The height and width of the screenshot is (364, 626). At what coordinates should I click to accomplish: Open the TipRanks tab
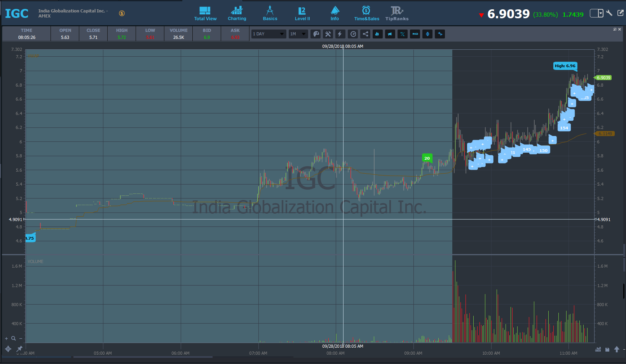(397, 13)
